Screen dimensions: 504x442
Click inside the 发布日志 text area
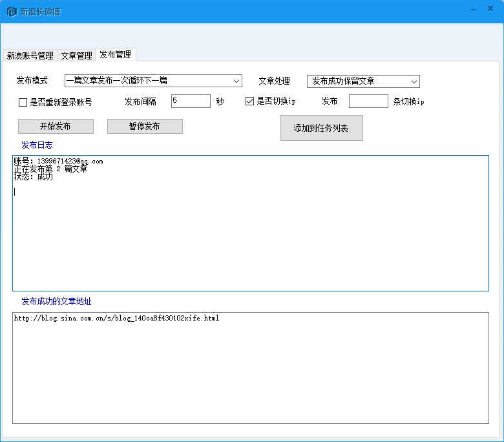pyautogui.click(x=250, y=239)
